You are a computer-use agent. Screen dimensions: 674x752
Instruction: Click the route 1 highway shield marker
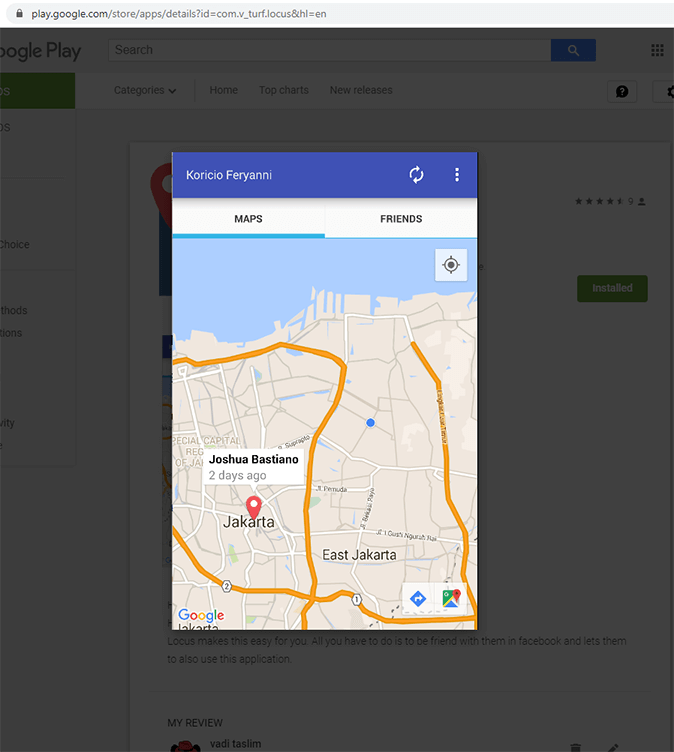click(356, 599)
